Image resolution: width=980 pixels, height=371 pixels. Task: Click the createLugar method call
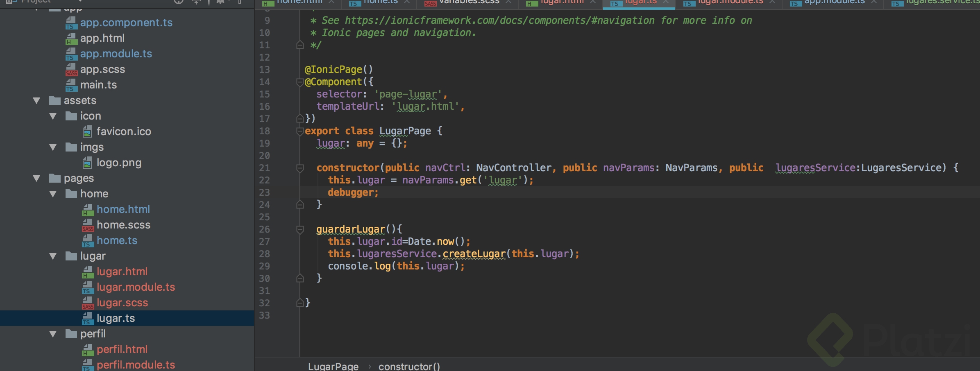pyautogui.click(x=474, y=254)
